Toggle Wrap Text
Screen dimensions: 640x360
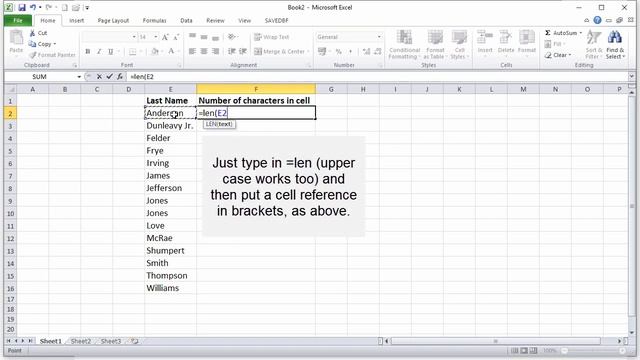pyautogui.click(x=271, y=37)
